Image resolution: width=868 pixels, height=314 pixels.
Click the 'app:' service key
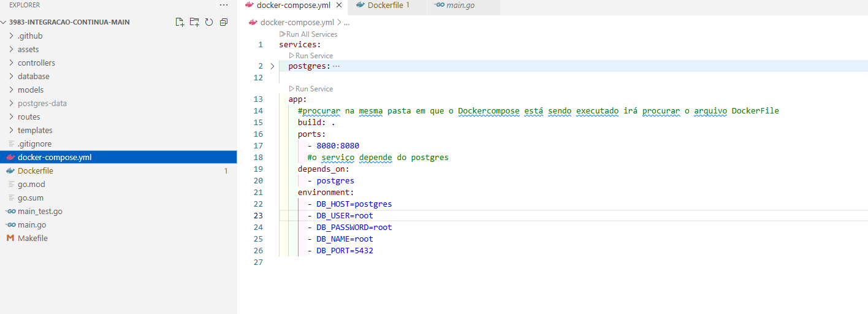coord(297,99)
